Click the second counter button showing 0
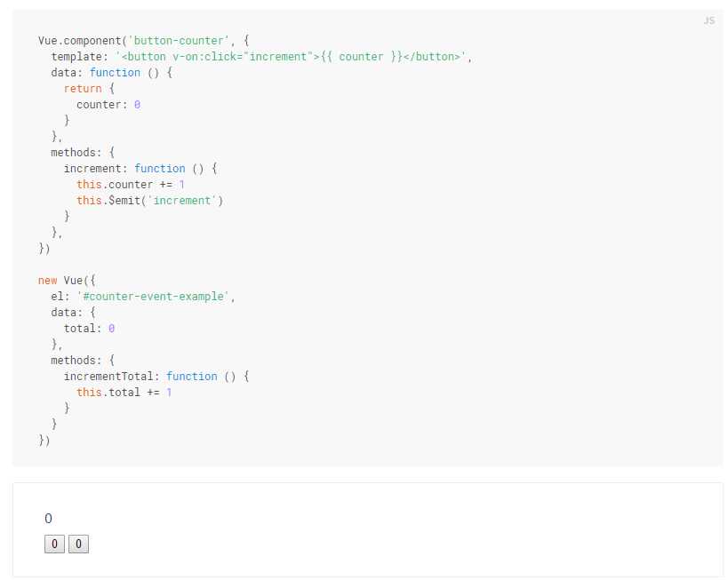This screenshot has height=580, width=728. 78,544
